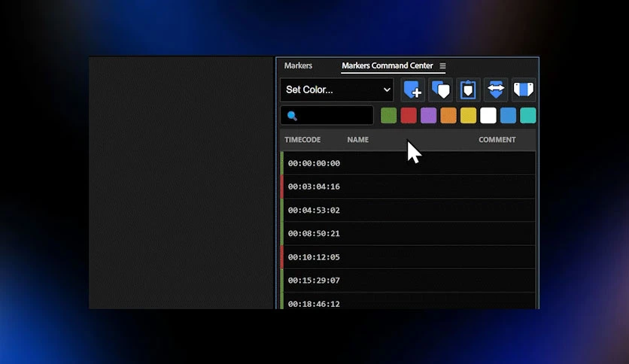Select the marker at 00:10:12:05
Image resolution: width=629 pixels, height=364 pixels.
[408, 257]
